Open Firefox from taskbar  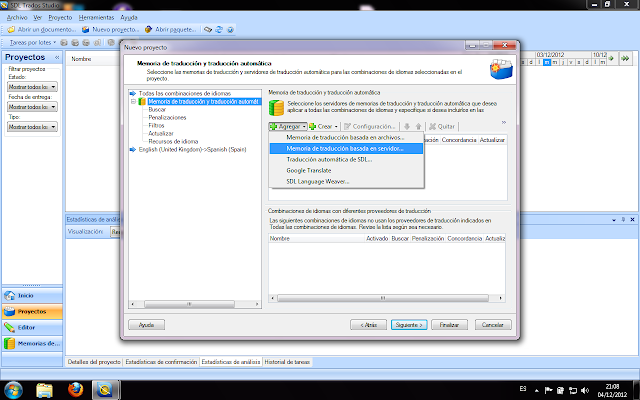tap(75, 390)
